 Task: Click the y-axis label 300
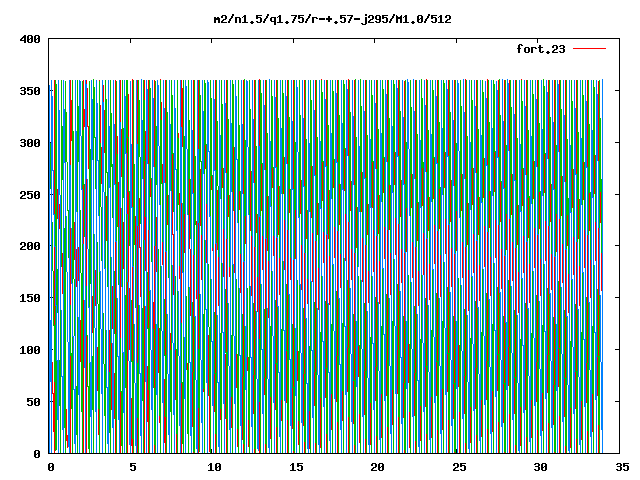30,143
